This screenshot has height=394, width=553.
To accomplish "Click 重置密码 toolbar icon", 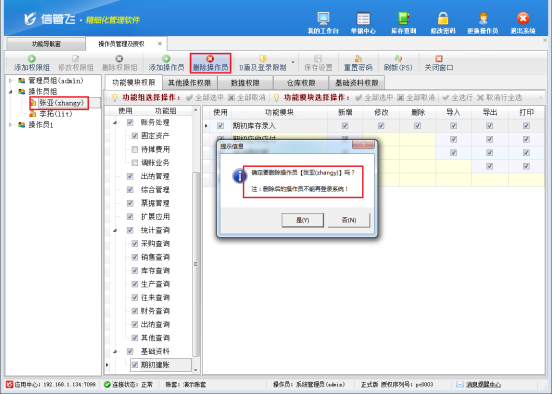I will click(x=358, y=63).
